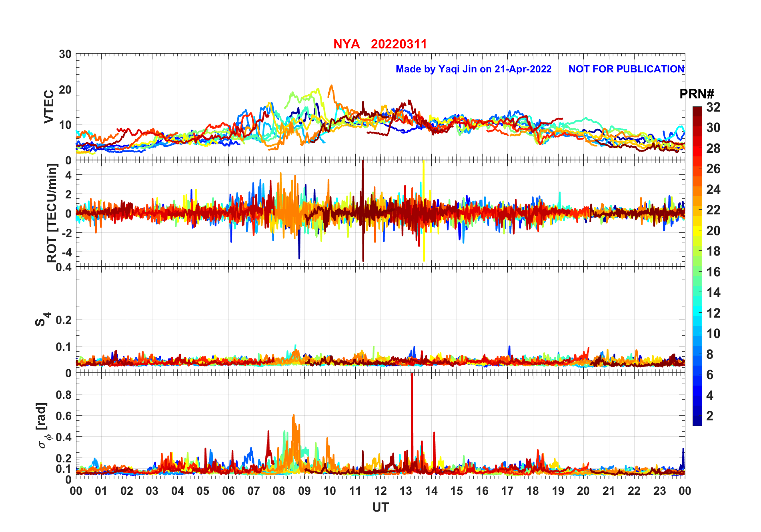
Task: Select colorbar tick label 26
Action: click(x=713, y=169)
